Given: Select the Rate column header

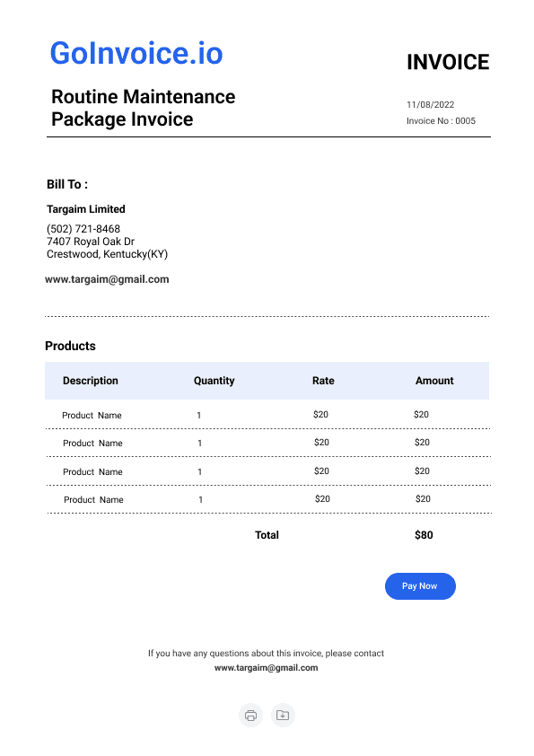Looking at the screenshot, I should coord(323,381).
